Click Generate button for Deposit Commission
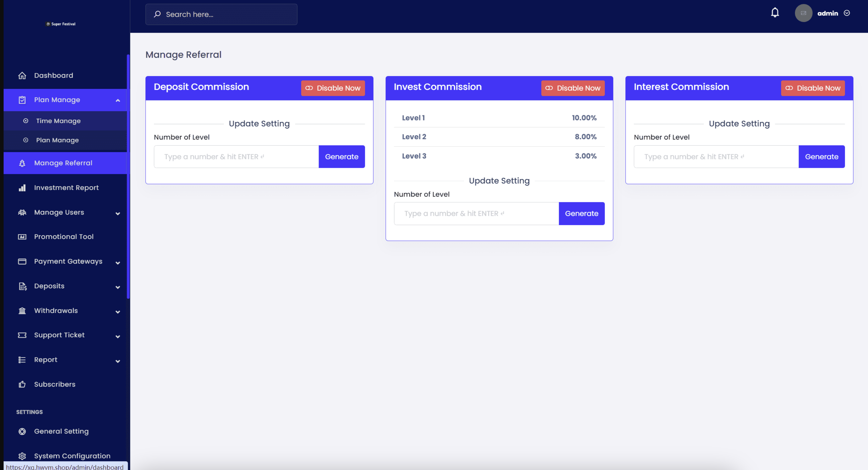The width and height of the screenshot is (868, 470). (x=342, y=156)
